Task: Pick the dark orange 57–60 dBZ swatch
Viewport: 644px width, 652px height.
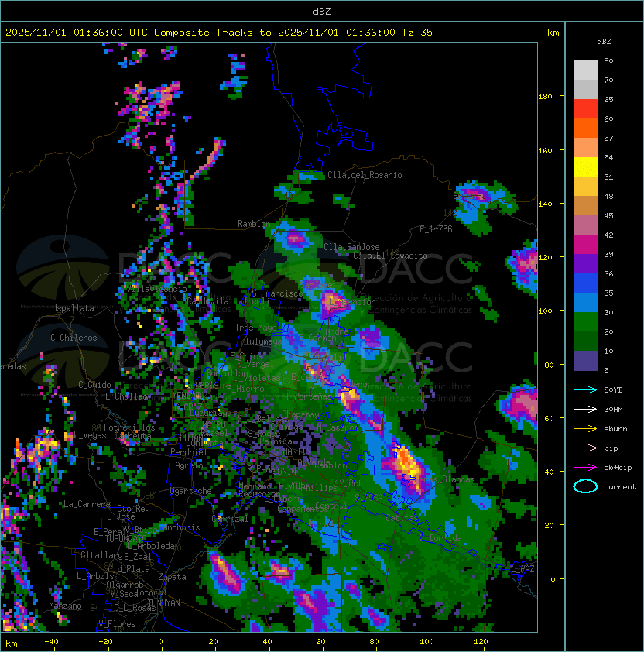Action: tap(585, 128)
